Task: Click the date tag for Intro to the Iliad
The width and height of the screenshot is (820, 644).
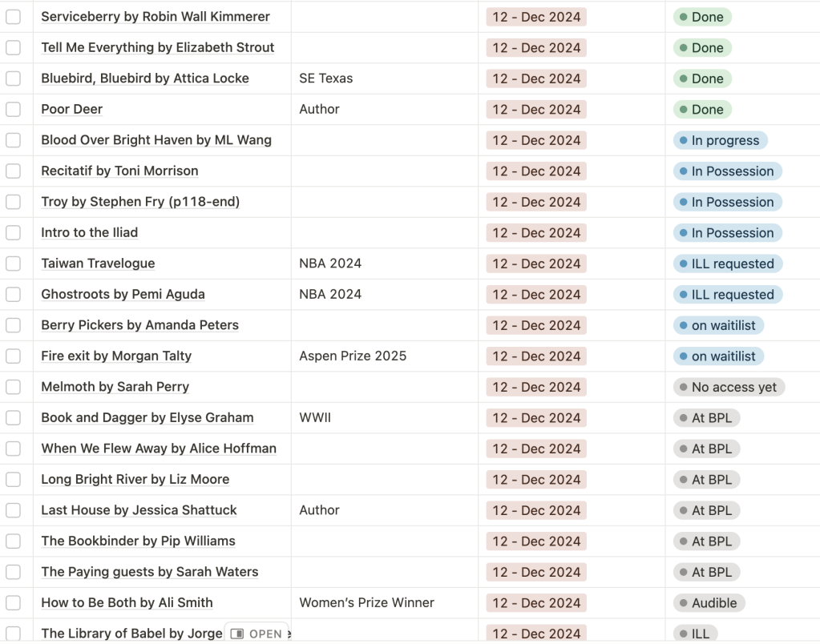Action: (536, 233)
